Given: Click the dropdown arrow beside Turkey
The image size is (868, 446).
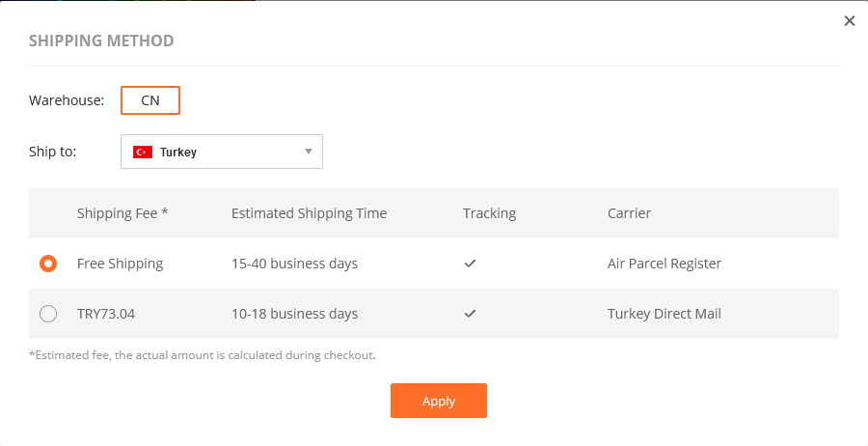Looking at the screenshot, I should pos(309,152).
